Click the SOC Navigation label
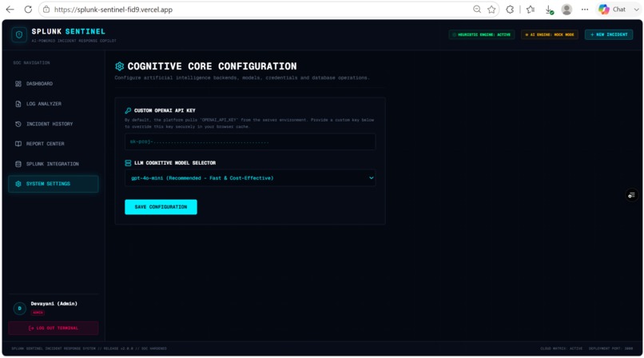The height and width of the screenshot is (358, 644). tap(31, 63)
